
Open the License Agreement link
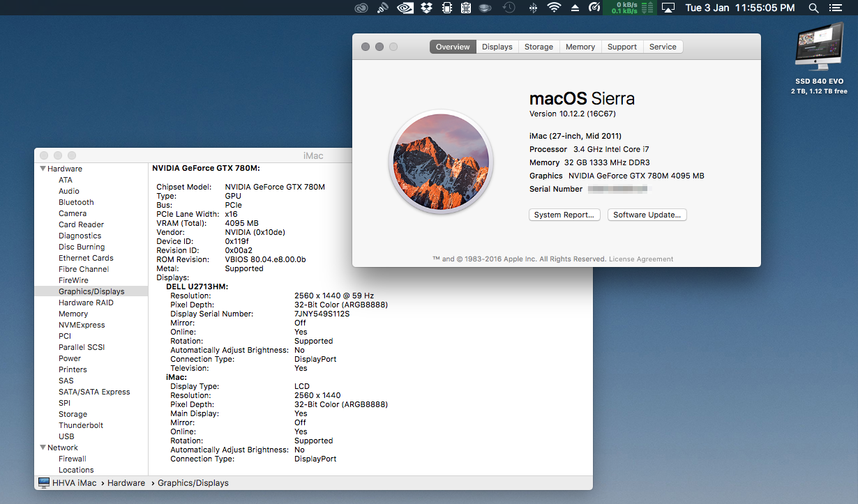(641, 259)
